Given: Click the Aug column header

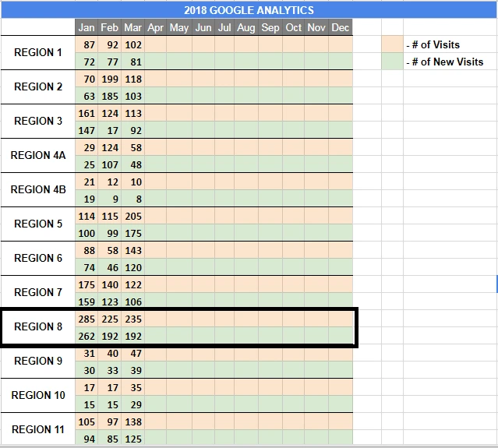Looking at the screenshot, I should [x=246, y=27].
